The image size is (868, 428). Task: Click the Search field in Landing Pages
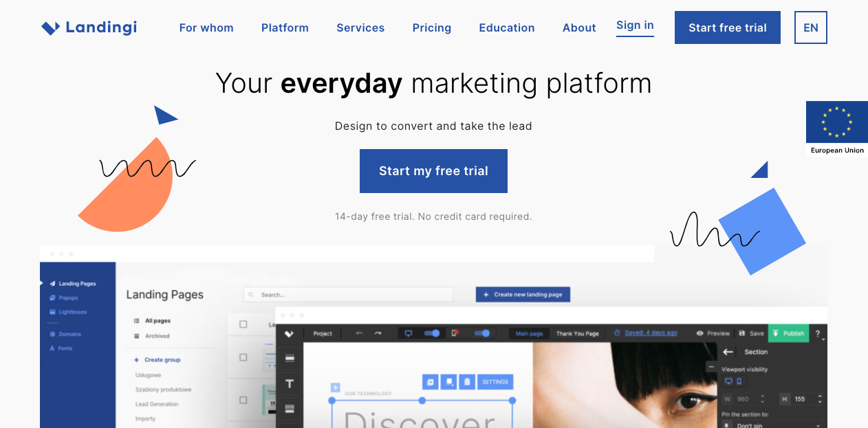click(348, 295)
